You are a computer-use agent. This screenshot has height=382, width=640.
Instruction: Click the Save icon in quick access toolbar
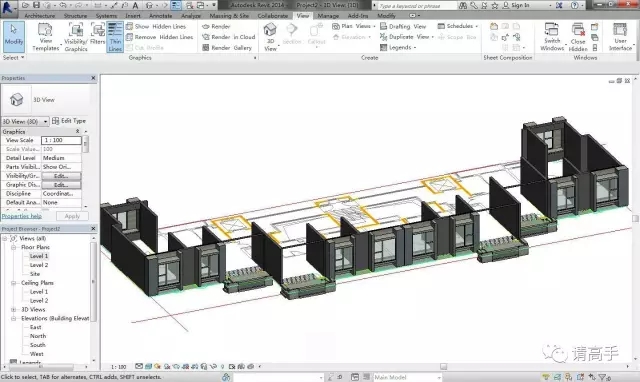[36, 5]
